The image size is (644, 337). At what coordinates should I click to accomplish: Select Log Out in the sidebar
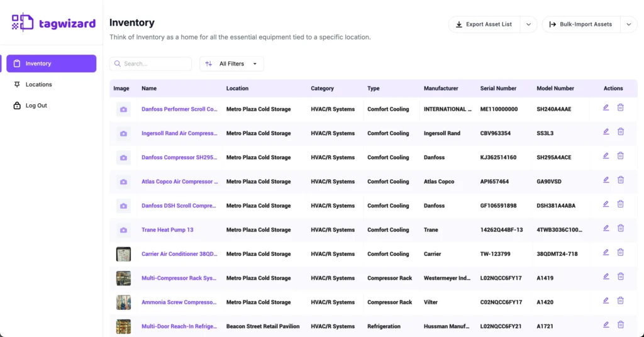point(36,106)
